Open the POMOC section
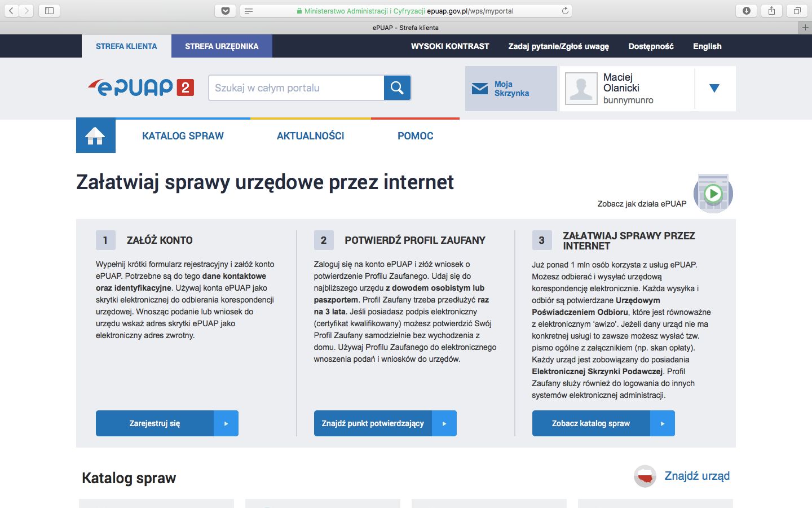Screen dimensions: 812x508 (x=416, y=135)
